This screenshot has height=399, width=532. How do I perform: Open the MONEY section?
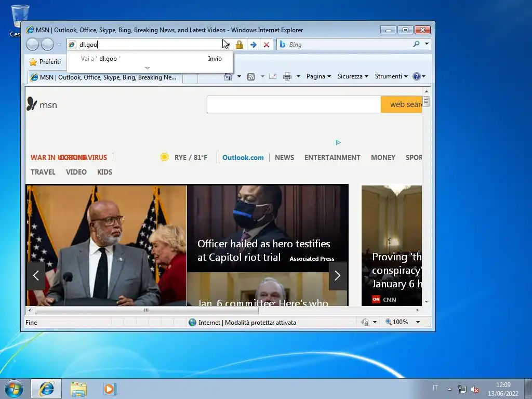click(383, 157)
